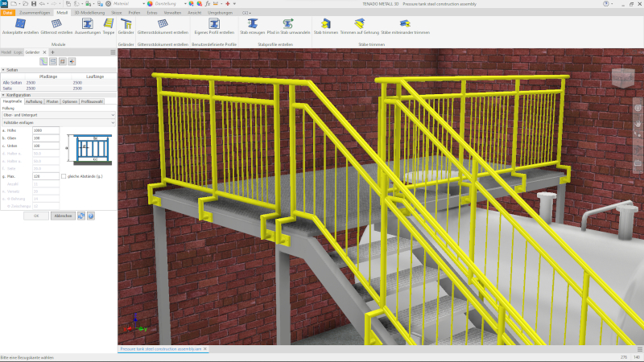
Task: Open the Pfosten configuration tab
Action: click(x=52, y=101)
